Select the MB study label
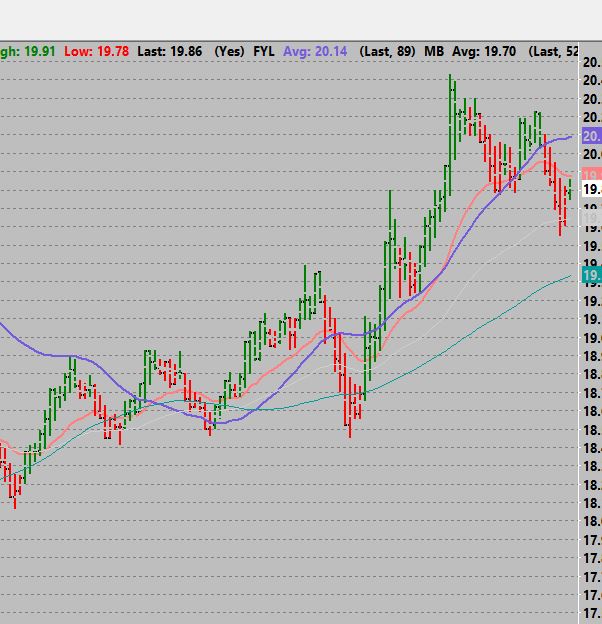This screenshot has width=602, height=624. point(434,51)
